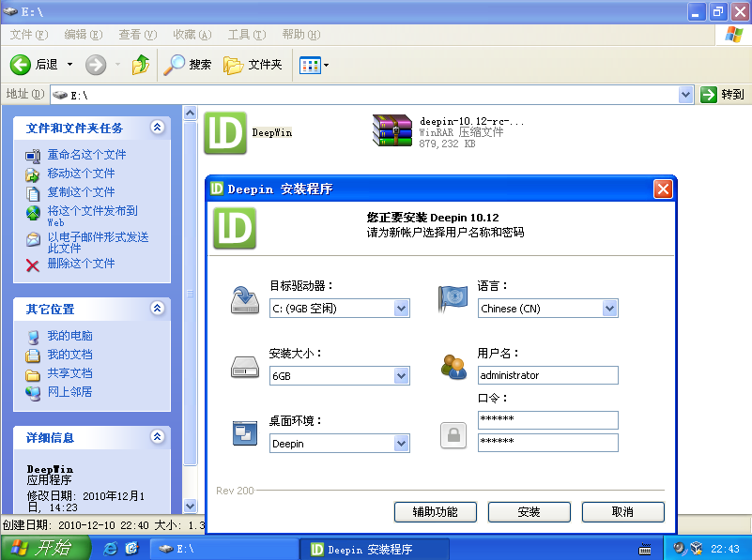
Task: Click the sidebar scrollbar down arrow
Action: tap(190, 506)
